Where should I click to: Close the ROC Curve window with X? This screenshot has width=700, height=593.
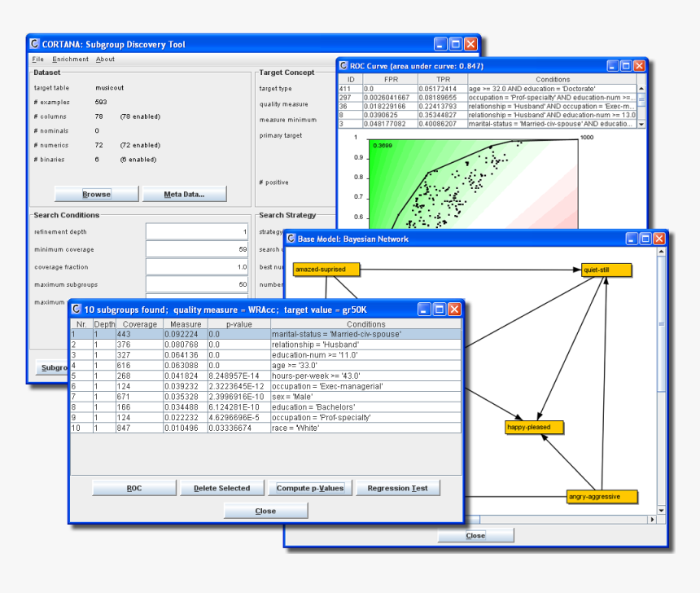click(639, 66)
